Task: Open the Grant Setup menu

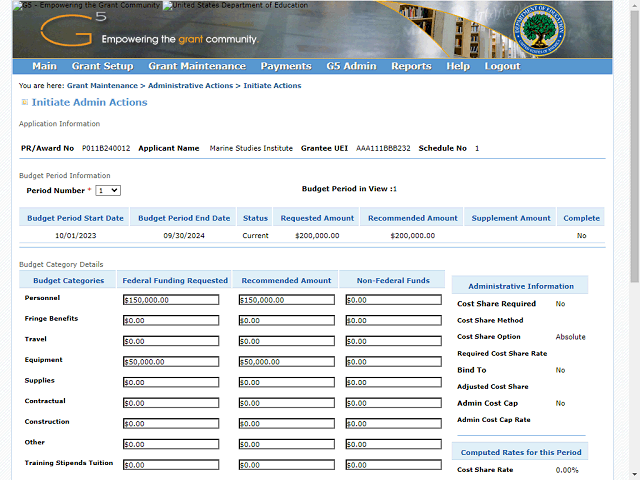Action: coord(102,67)
